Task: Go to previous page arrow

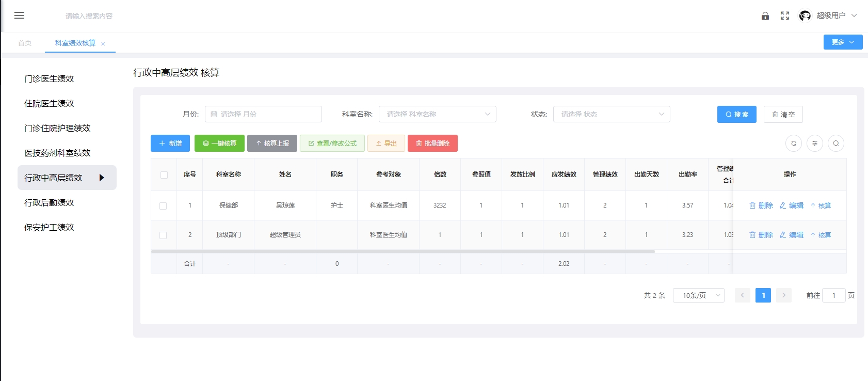Action: click(x=743, y=295)
